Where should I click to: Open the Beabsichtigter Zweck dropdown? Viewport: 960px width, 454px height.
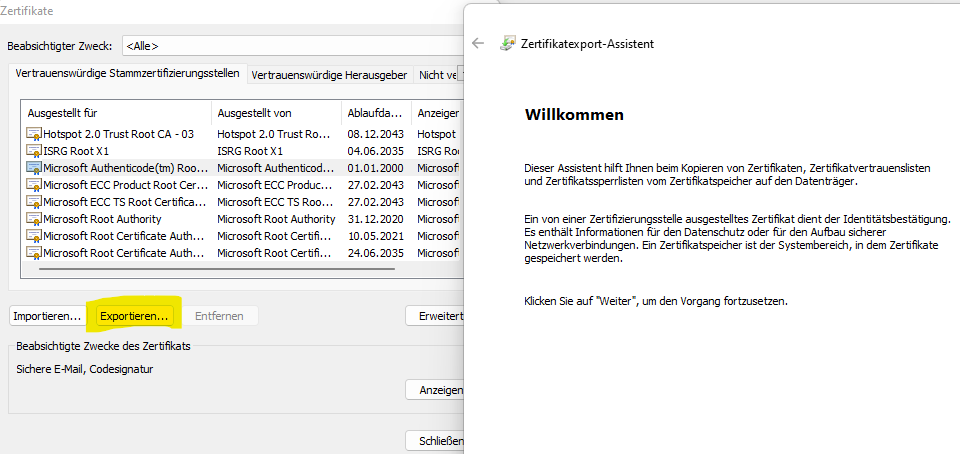pyautogui.click(x=292, y=46)
